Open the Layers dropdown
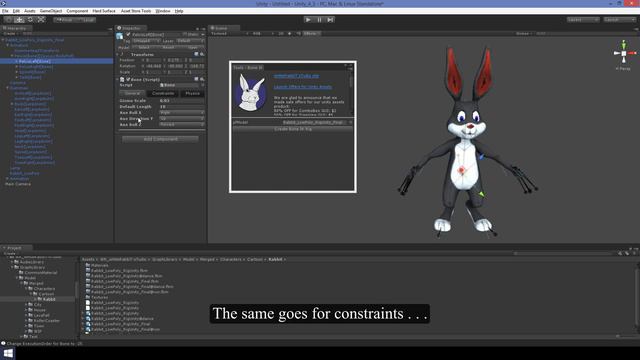The image size is (640, 360). coord(583,20)
